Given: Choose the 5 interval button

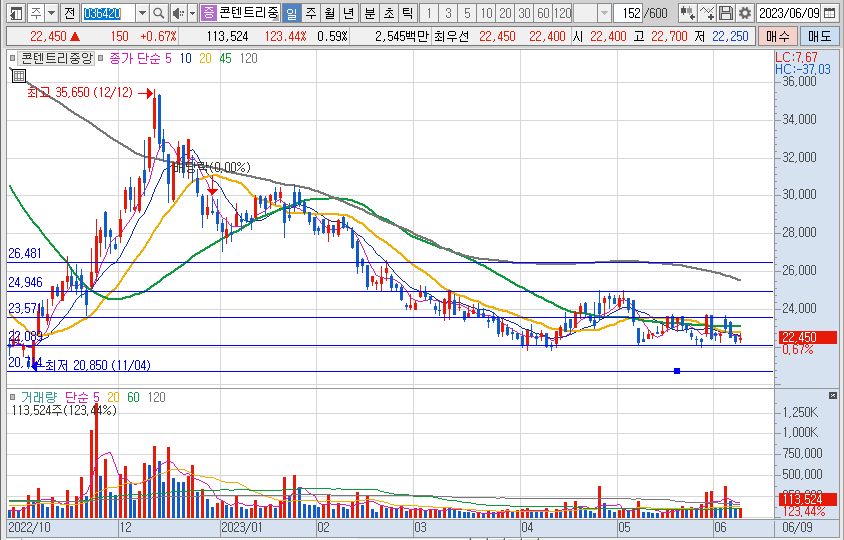Looking at the screenshot, I should (467, 13).
